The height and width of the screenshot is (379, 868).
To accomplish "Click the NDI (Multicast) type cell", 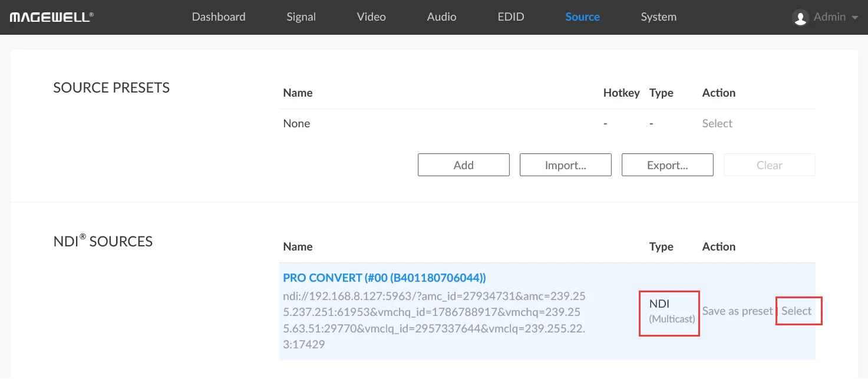I will [672, 311].
